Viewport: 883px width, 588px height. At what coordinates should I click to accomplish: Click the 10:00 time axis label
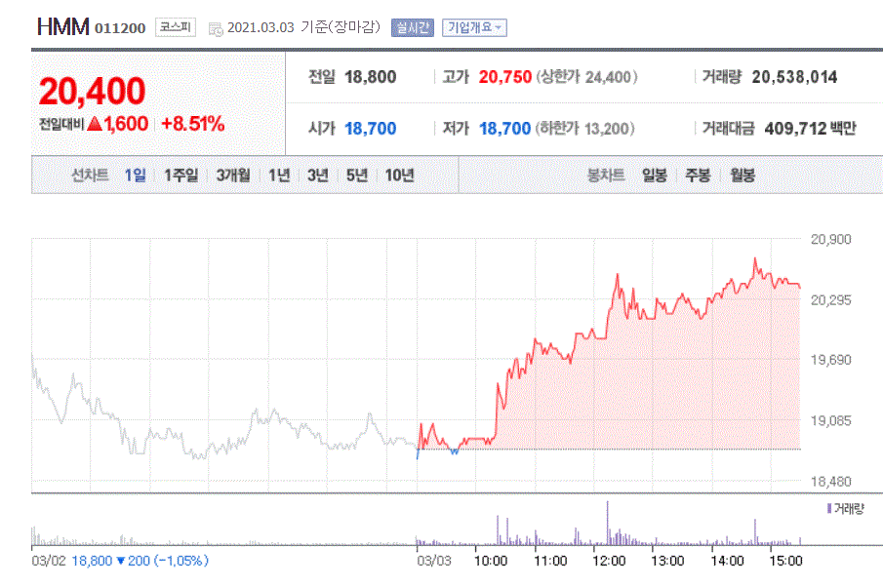coord(491,561)
